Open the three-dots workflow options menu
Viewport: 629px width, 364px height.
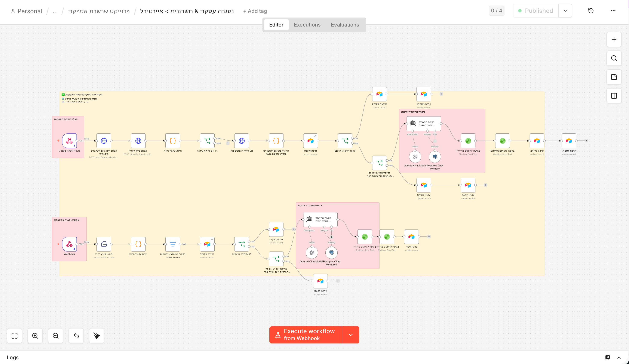(613, 11)
